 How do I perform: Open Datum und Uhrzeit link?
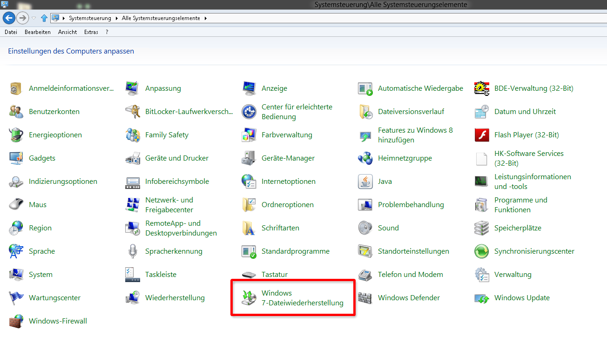pyautogui.click(x=525, y=112)
